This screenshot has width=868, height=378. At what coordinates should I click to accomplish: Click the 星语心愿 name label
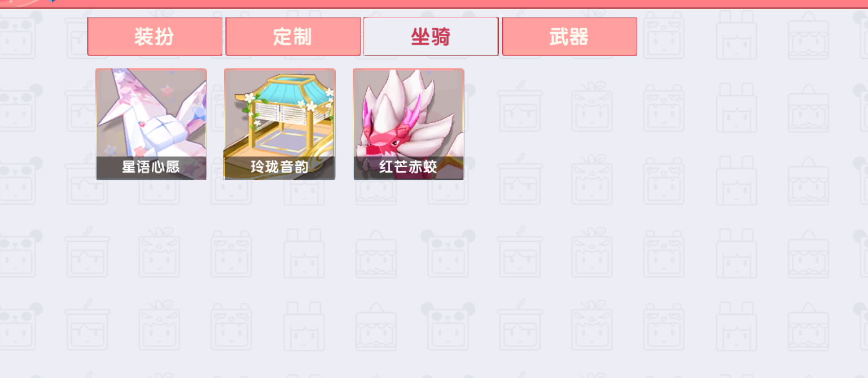pos(151,168)
